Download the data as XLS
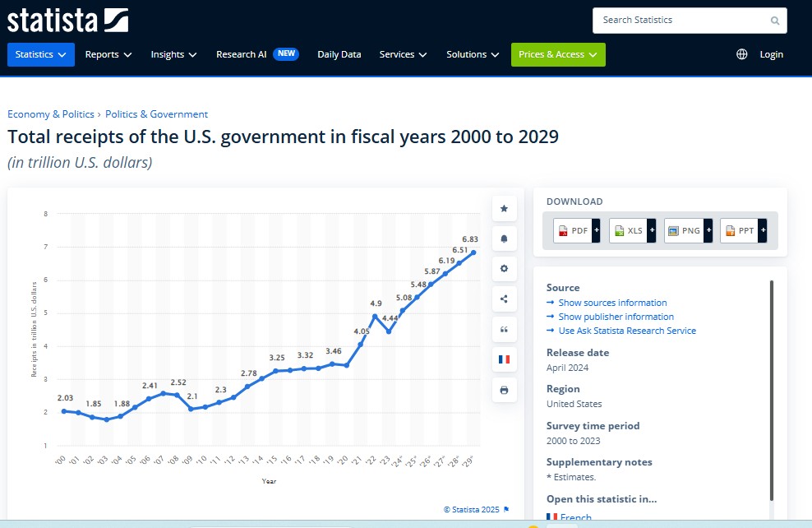The height and width of the screenshot is (528, 812). 632,230
